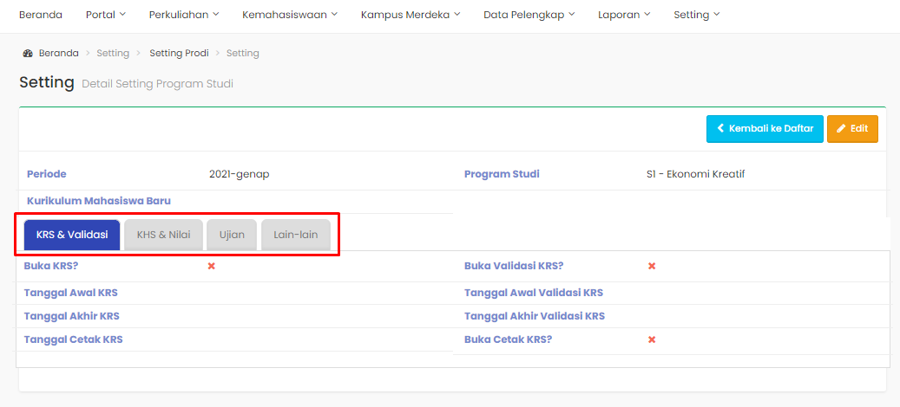The height and width of the screenshot is (407, 900).
Task: Click the Beranda dashboard icon in breadcrumb
Action: tap(27, 53)
